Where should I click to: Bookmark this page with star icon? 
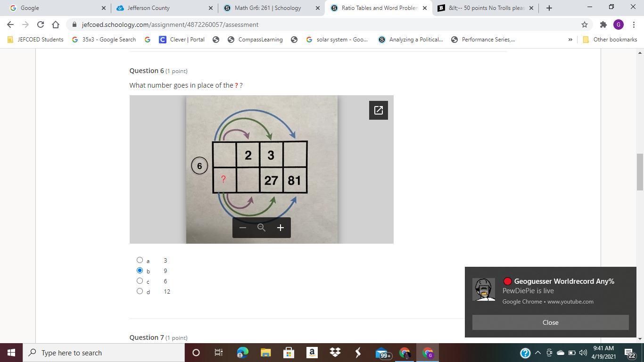pyautogui.click(x=585, y=25)
